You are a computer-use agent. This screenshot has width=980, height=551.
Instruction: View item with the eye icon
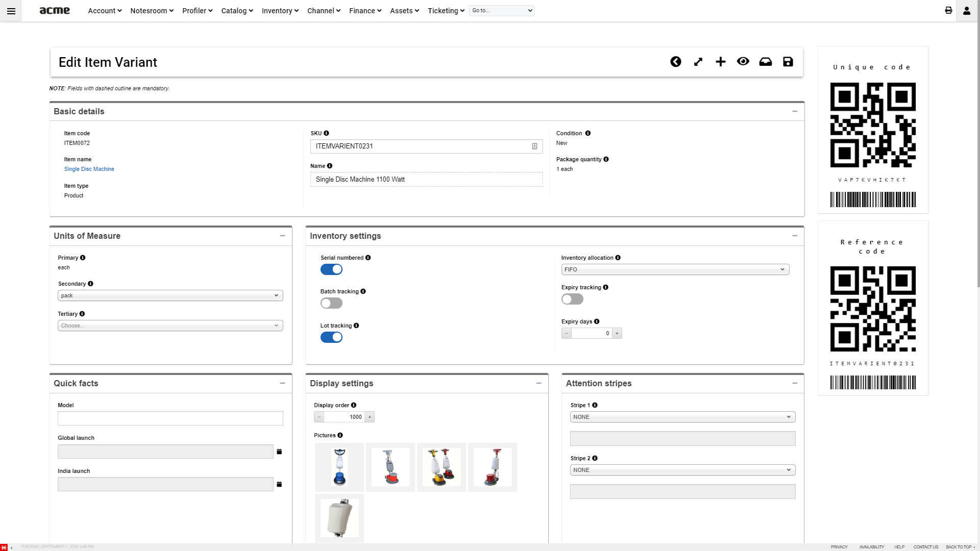743,61
